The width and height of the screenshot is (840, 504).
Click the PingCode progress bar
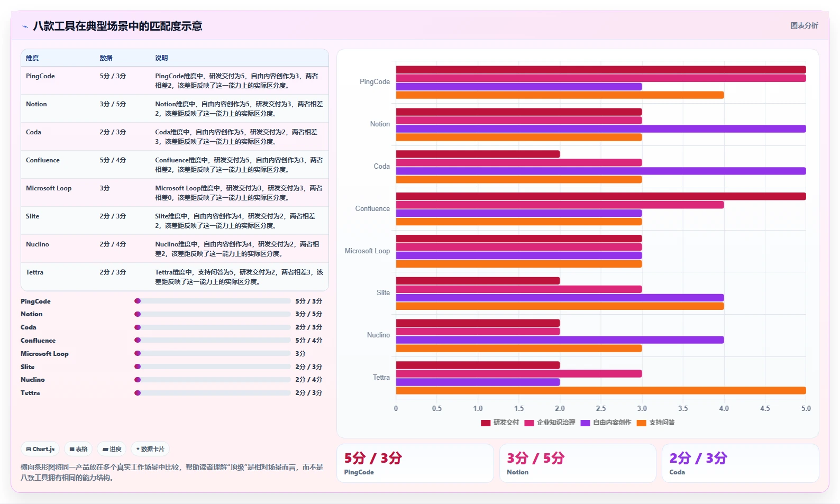[212, 301]
